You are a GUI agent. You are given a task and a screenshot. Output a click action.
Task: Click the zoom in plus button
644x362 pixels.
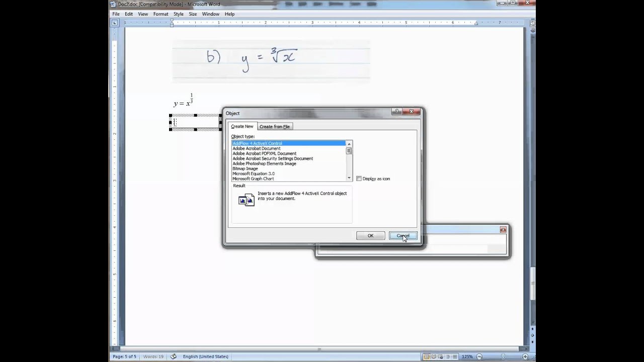pyautogui.click(x=526, y=356)
